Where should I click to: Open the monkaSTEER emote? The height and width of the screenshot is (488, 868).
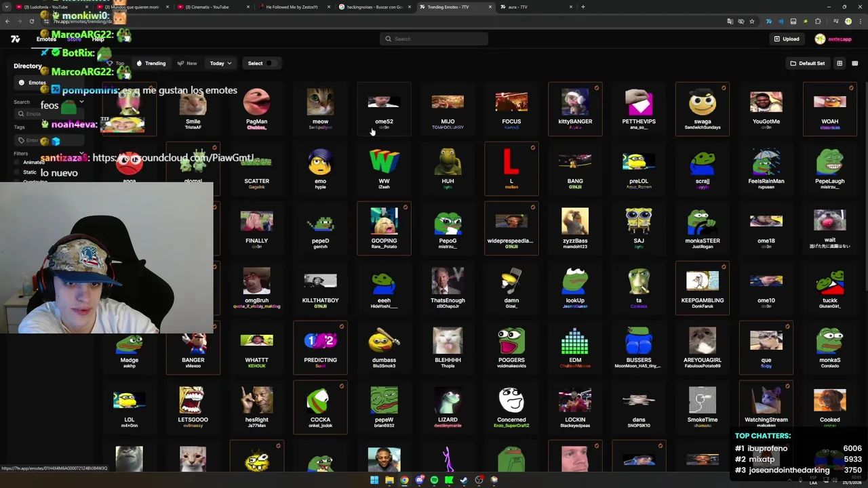[703, 228]
